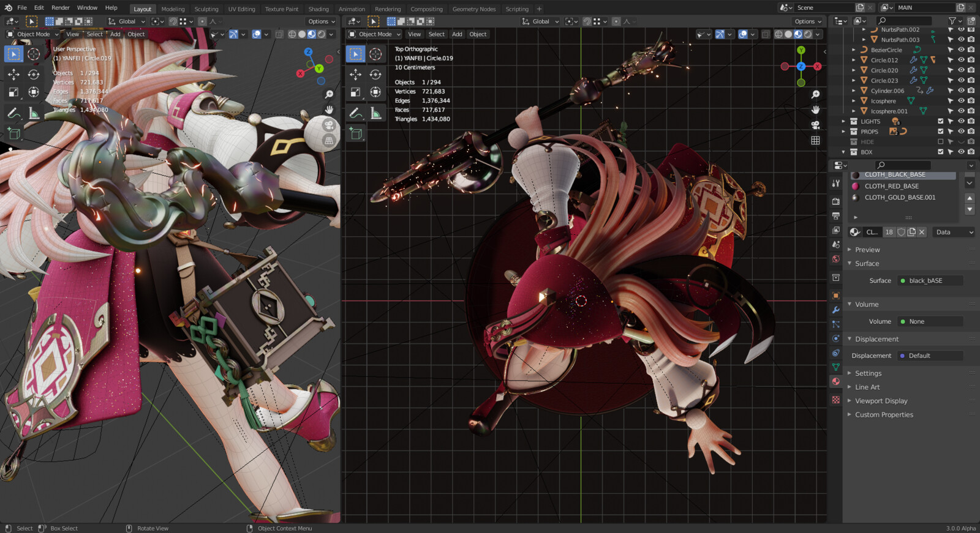Unlink the material with X icon
The height and width of the screenshot is (533, 980).
point(922,232)
